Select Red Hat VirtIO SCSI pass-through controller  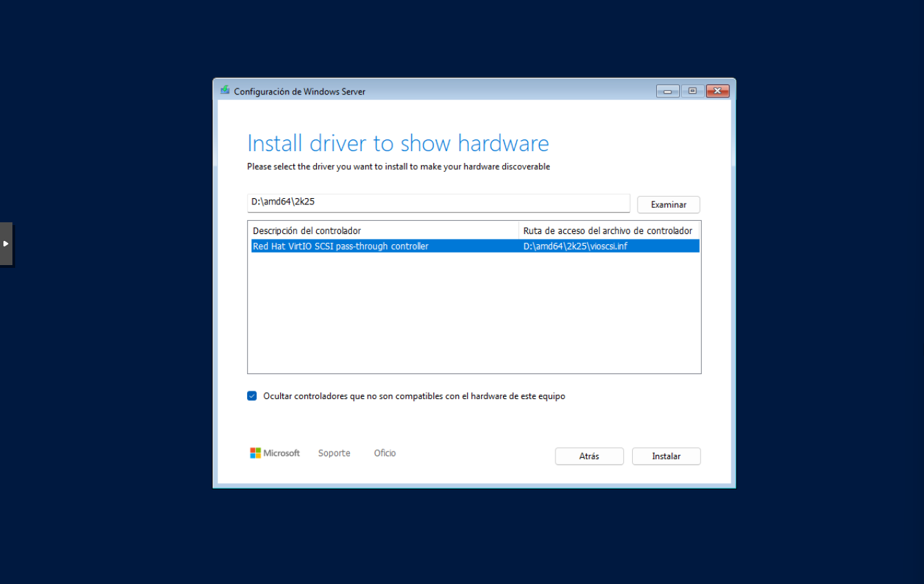[340, 246]
